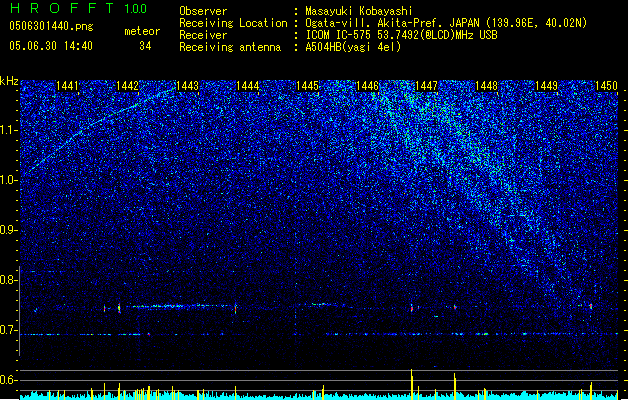The image size is (629, 400).
Task: Click the 0.6 kHz axis label
Action: coord(8,380)
